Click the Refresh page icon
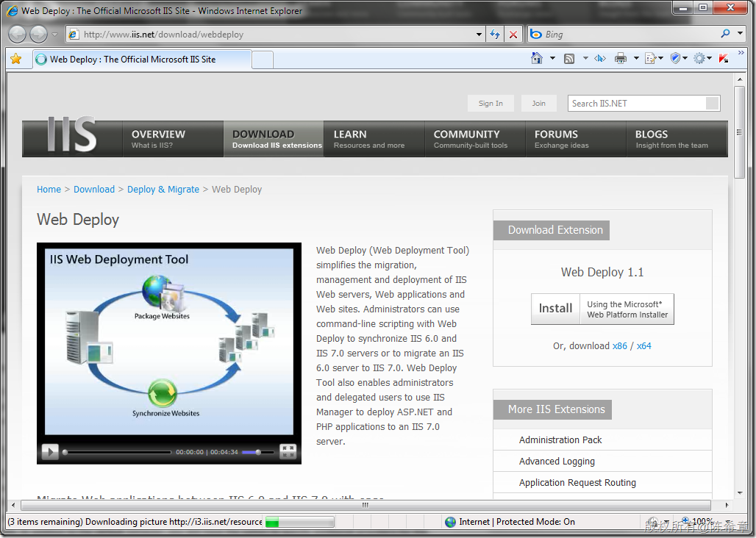Viewport: 756px width, 538px height. click(x=495, y=35)
